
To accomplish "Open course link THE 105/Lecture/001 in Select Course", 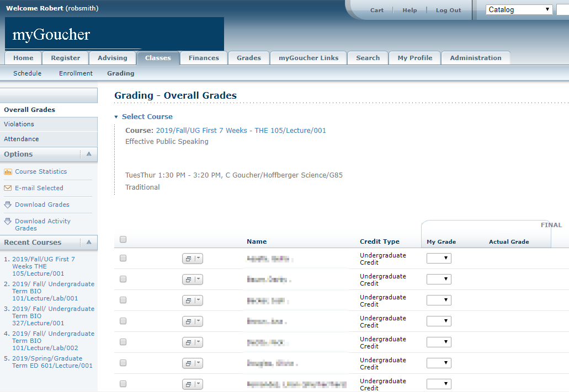I will point(241,131).
